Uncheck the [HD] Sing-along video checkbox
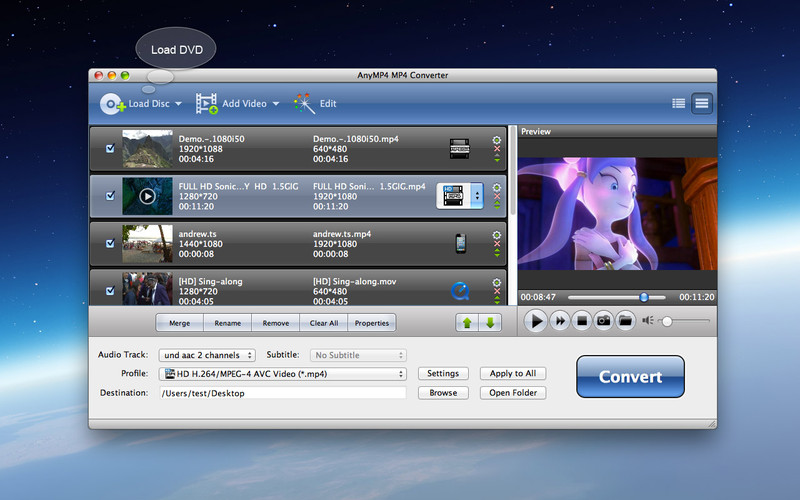 coord(110,291)
